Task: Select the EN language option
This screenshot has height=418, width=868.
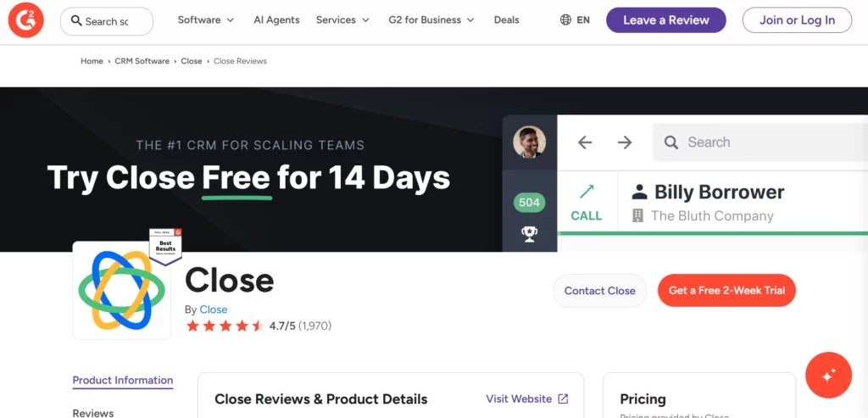Action: pyautogui.click(x=583, y=20)
